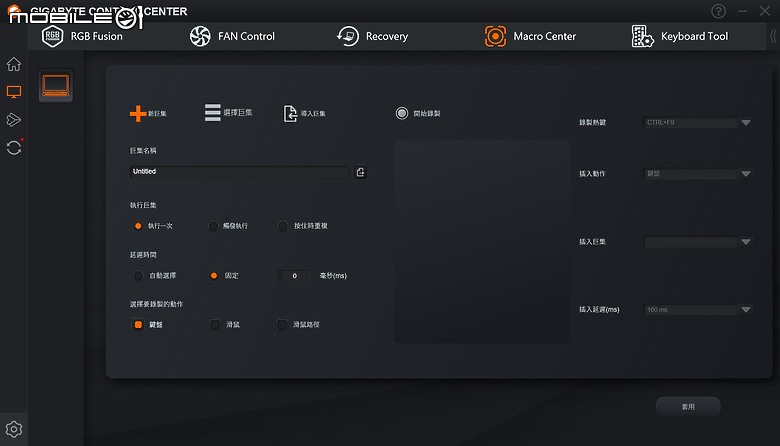Create a new macro with the orange plus
The image size is (780, 446).
click(x=138, y=113)
